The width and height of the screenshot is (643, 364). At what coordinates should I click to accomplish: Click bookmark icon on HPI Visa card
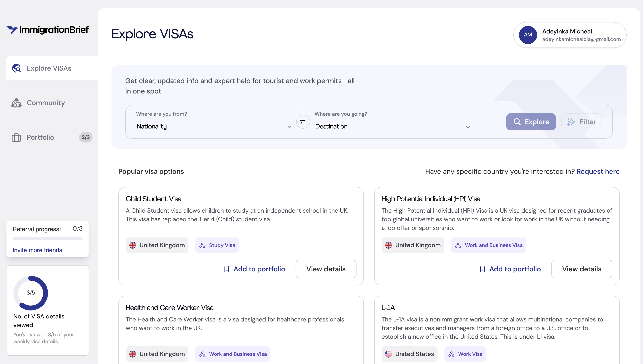(482, 269)
